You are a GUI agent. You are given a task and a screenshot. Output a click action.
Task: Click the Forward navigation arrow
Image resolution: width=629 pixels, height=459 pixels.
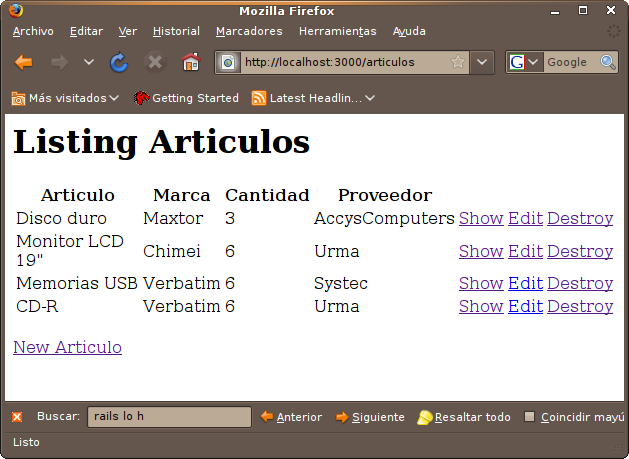click(x=59, y=62)
